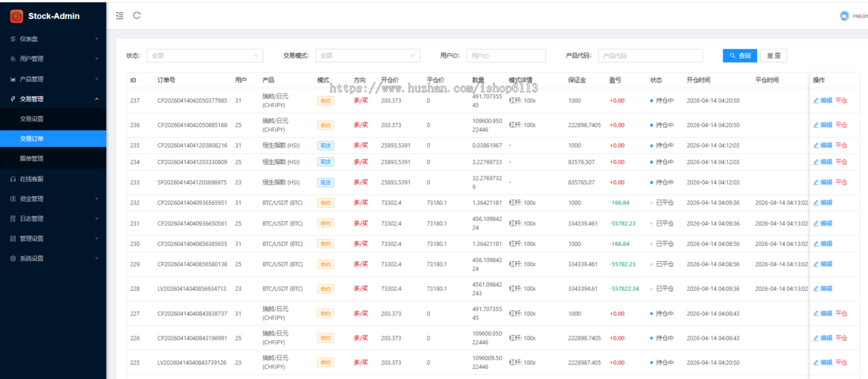Click 平仓 for order ID 237
Viewport: 868px width, 379px height.
coord(841,101)
